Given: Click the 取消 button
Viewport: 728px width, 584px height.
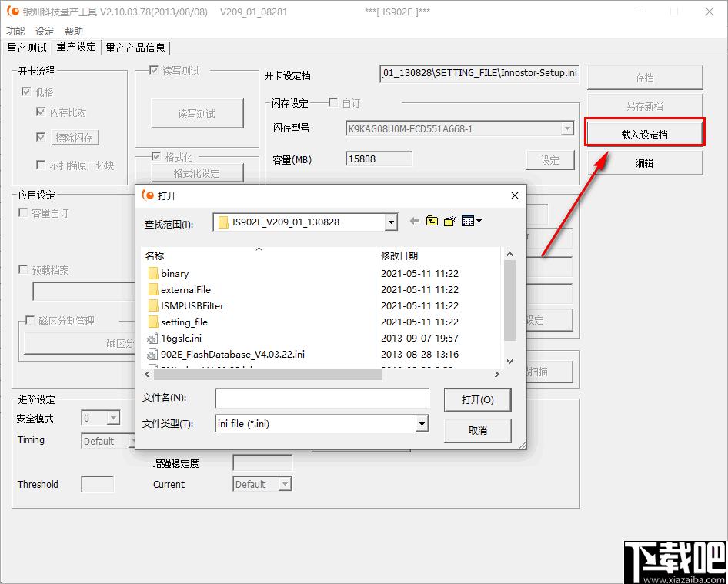Looking at the screenshot, I should pos(477,430).
